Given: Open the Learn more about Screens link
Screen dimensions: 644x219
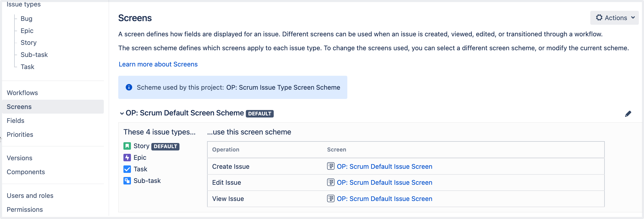Looking at the screenshot, I should (x=158, y=64).
